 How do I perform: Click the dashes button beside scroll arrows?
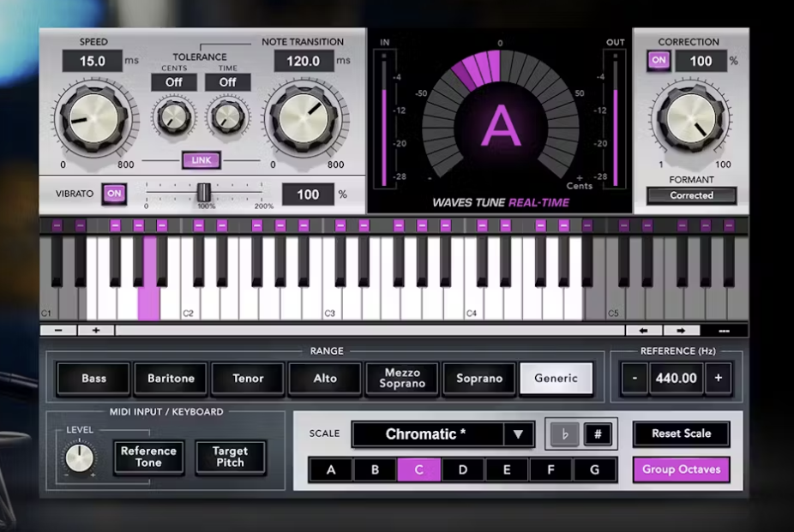click(725, 330)
